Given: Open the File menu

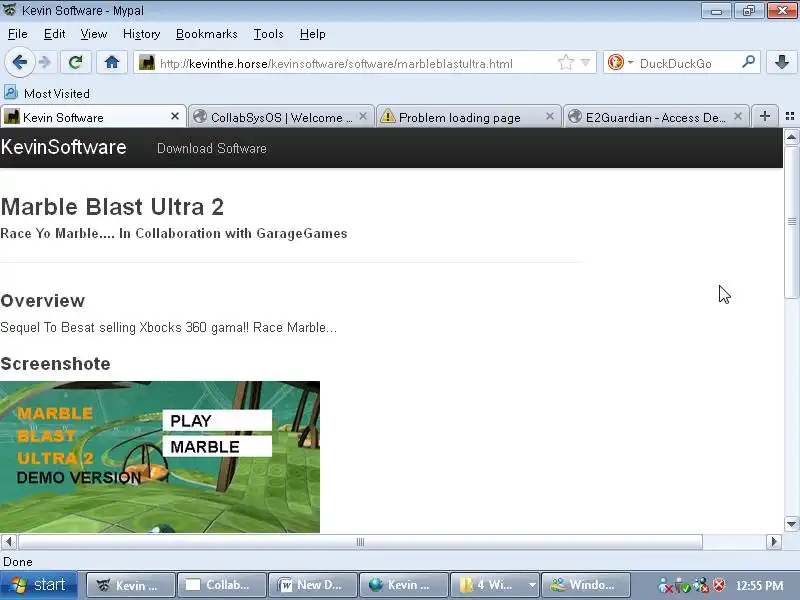Looking at the screenshot, I should pyautogui.click(x=18, y=34).
